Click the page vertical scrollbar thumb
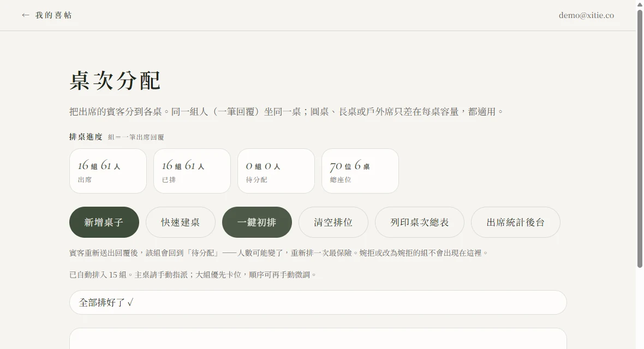 pyautogui.click(x=640, y=137)
